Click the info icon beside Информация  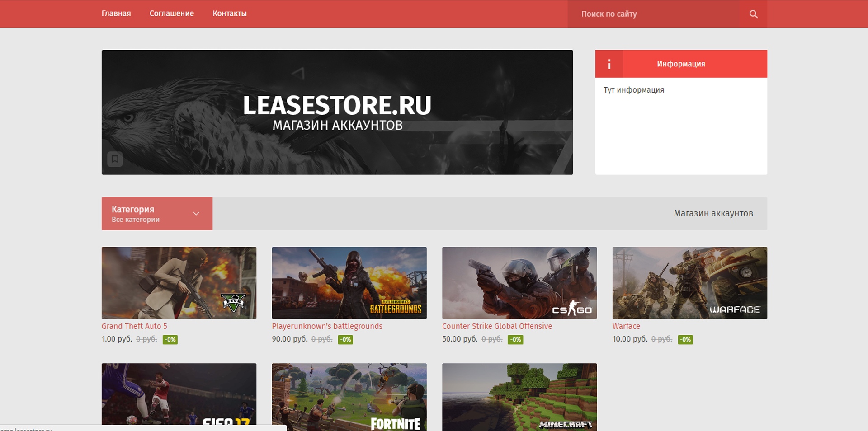pyautogui.click(x=609, y=64)
